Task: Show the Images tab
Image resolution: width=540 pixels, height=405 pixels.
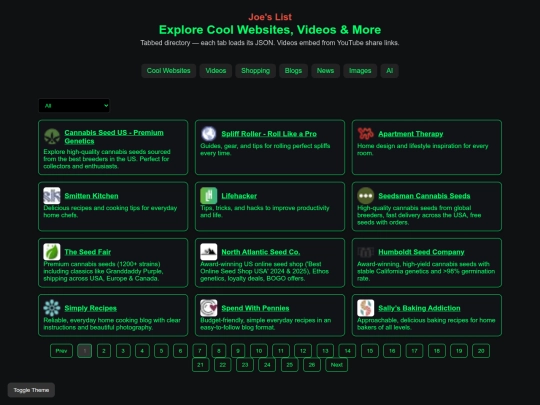Action: click(360, 71)
